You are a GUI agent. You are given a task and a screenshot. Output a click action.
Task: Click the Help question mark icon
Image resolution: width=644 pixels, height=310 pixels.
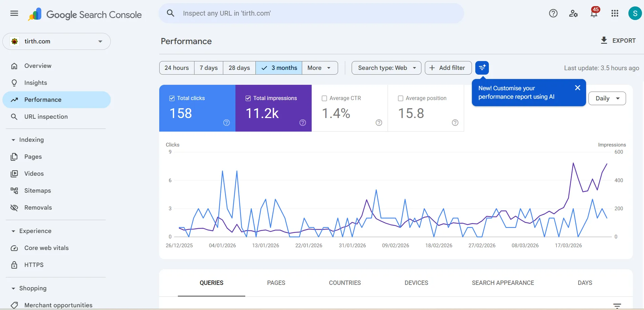pos(553,14)
